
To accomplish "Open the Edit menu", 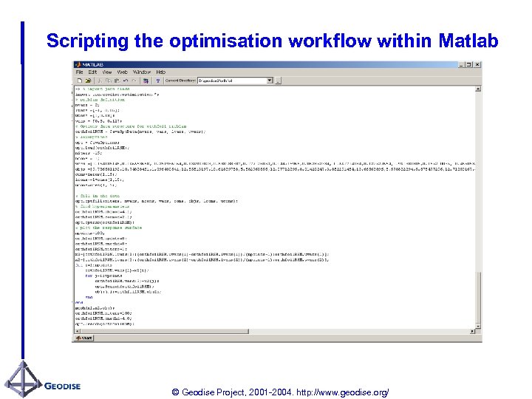I will click(x=92, y=72).
